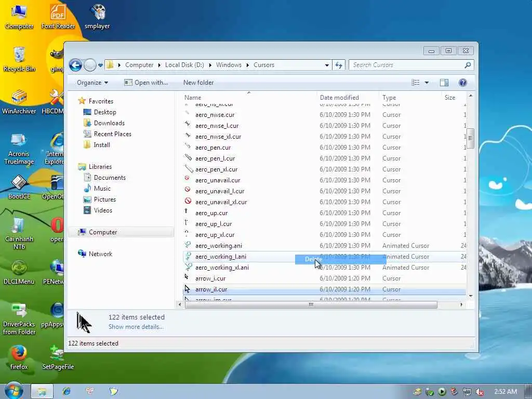Viewport: 532px width, 399px height.
Task: Open the view options dropdown arrow
Action: click(x=427, y=83)
